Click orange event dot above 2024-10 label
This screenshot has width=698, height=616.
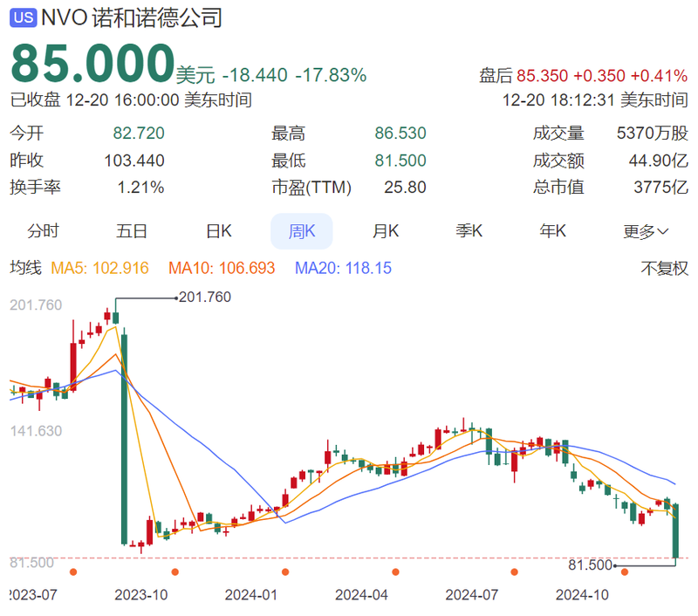click(625, 572)
